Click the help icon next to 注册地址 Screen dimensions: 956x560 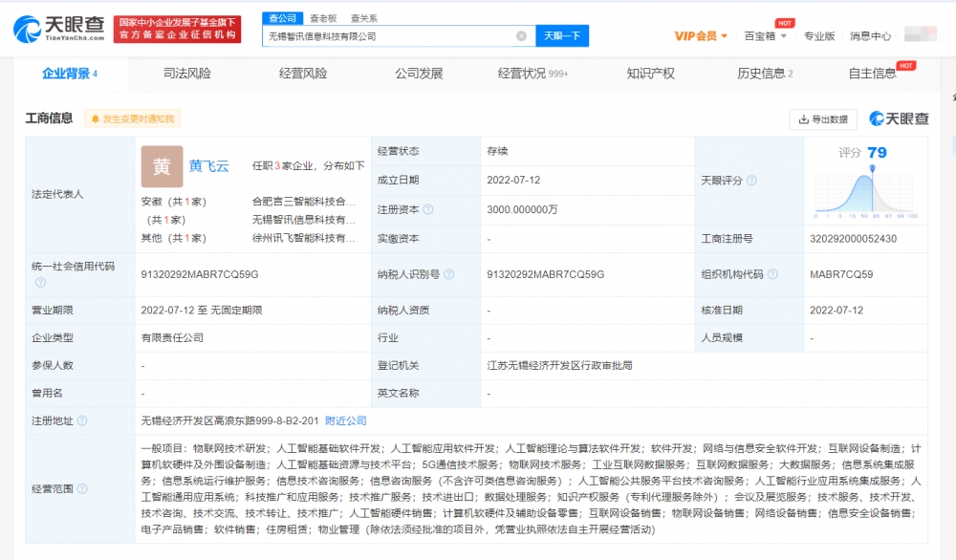click(82, 420)
